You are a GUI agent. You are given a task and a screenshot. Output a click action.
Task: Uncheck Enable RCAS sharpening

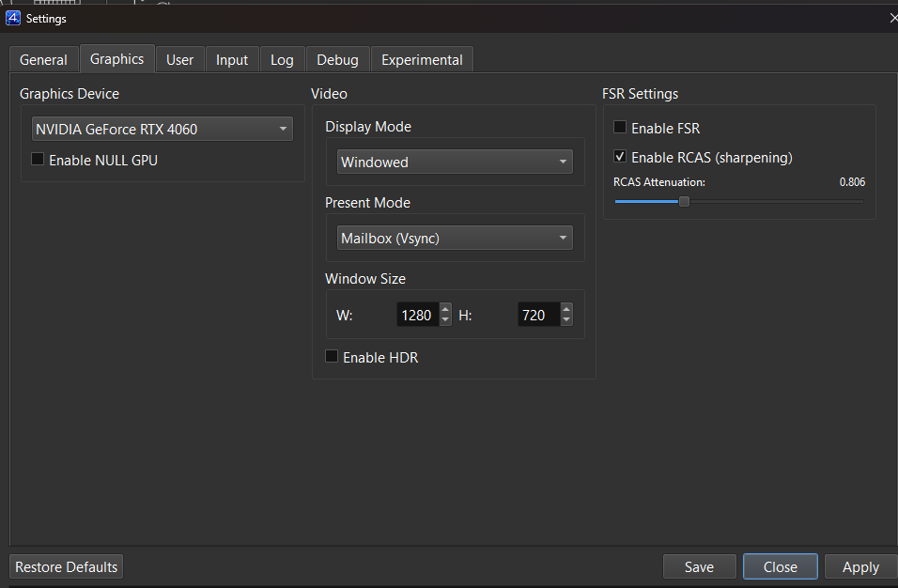(x=620, y=156)
